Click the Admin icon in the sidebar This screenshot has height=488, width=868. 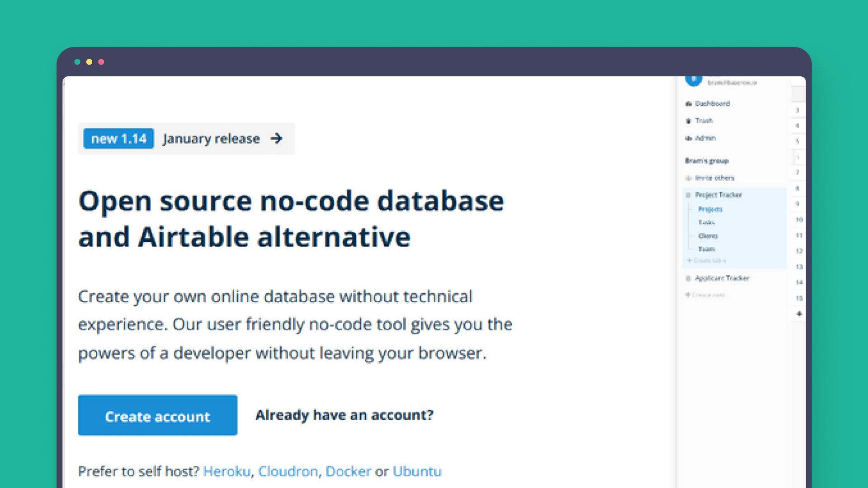tap(688, 138)
